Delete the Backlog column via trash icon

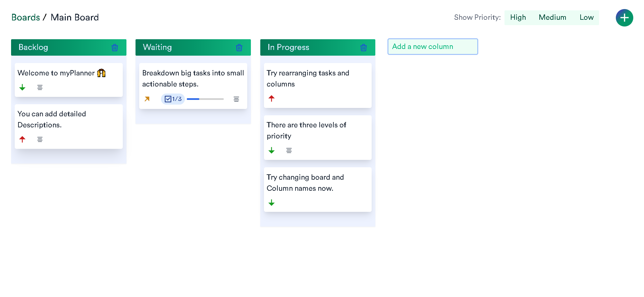(x=115, y=48)
